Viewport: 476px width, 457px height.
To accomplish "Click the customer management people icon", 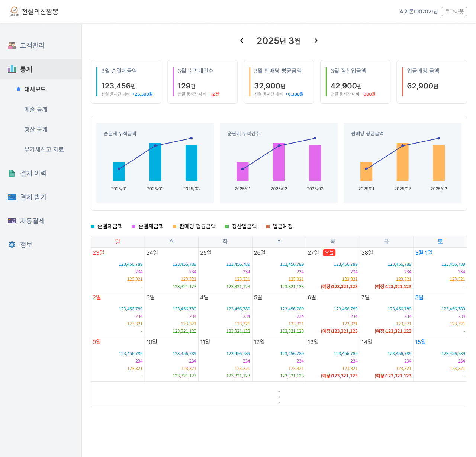I will (x=12, y=45).
